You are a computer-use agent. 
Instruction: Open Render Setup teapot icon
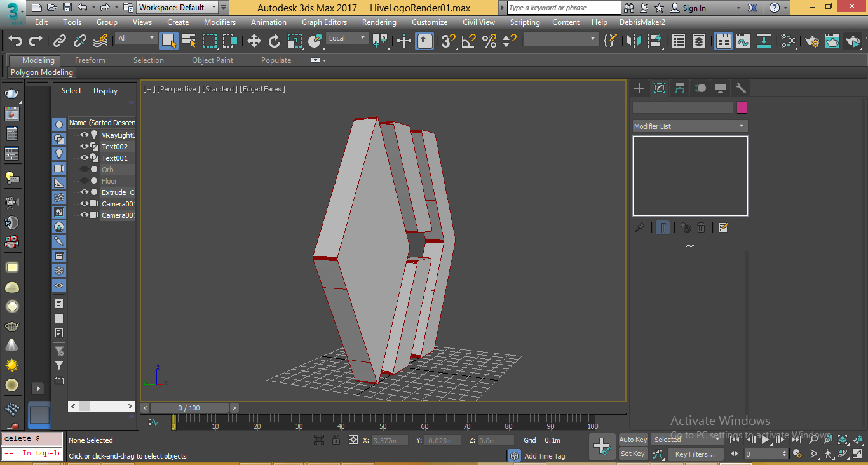[x=812, y=41]
